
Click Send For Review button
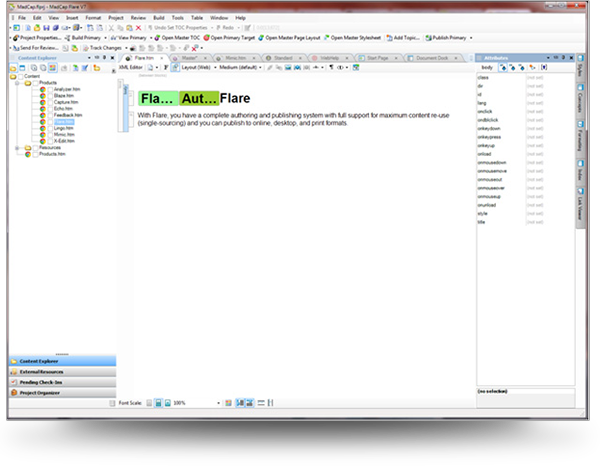point(36,48)
